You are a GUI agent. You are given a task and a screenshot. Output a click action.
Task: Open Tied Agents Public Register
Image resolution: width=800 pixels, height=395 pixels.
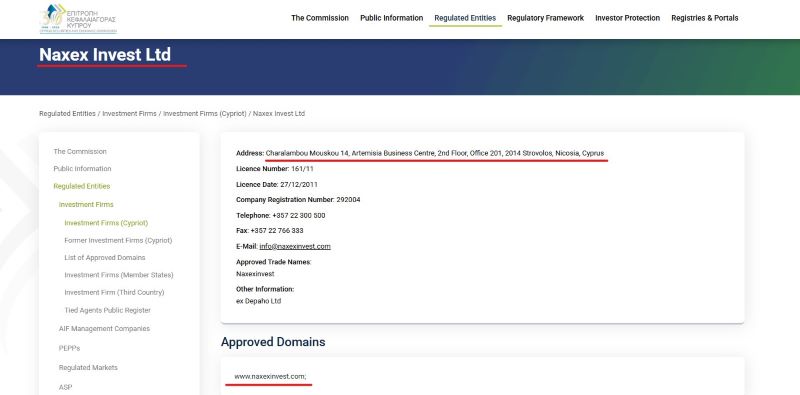(x=108, y=310)
